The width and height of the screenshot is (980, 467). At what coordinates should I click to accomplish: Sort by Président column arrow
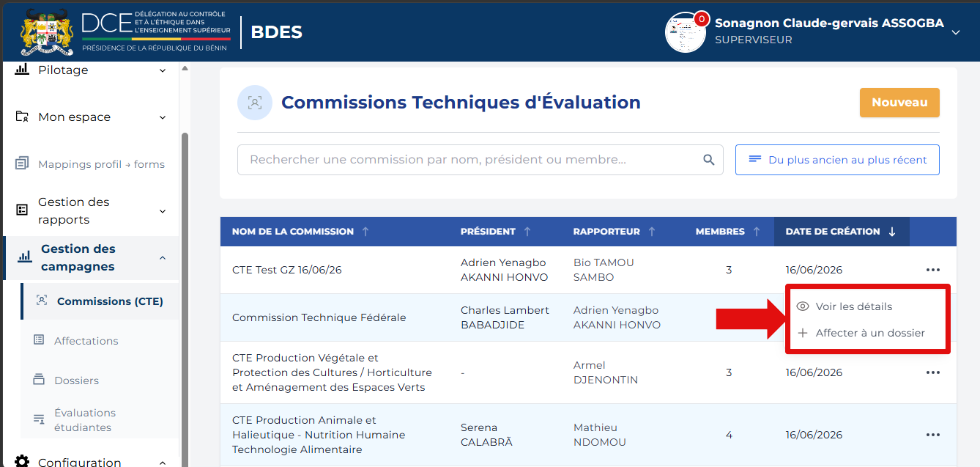(x=527, y=232)
